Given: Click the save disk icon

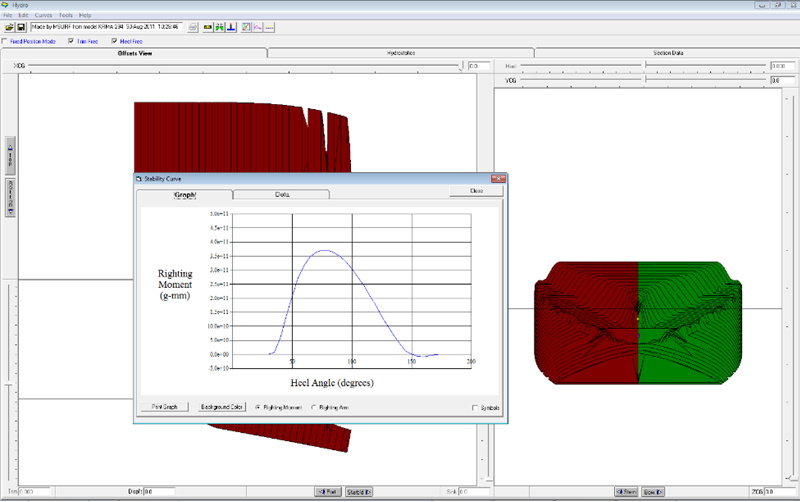Looking at the screenshot, I should point(21,27).
